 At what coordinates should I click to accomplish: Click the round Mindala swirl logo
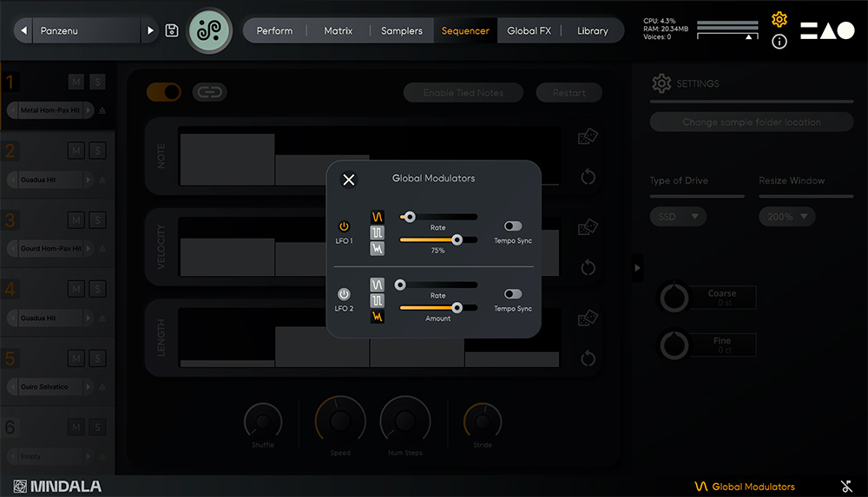click(x=209, y=30)
